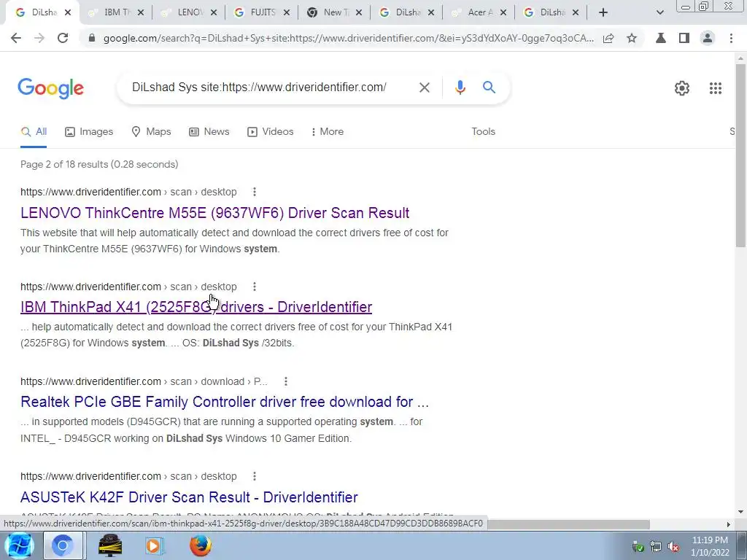Select the All results tab

[34, 132]
